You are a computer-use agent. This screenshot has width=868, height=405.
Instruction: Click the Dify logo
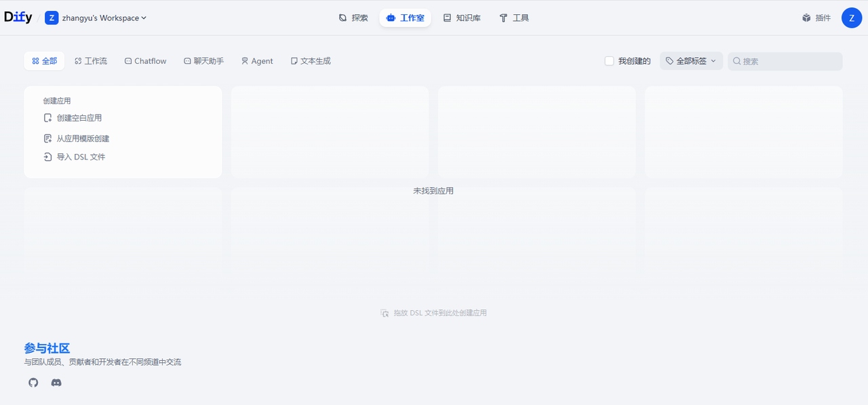(x=18, y=18)
